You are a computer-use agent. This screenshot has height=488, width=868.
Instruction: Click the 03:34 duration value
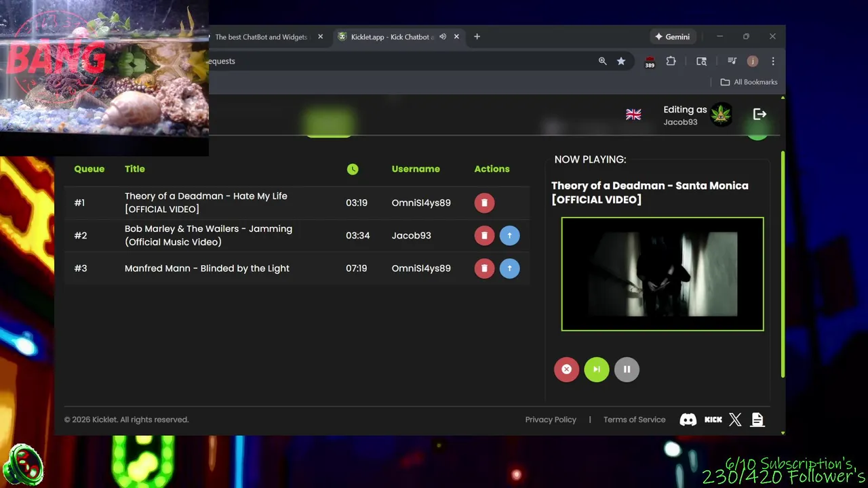357,235
